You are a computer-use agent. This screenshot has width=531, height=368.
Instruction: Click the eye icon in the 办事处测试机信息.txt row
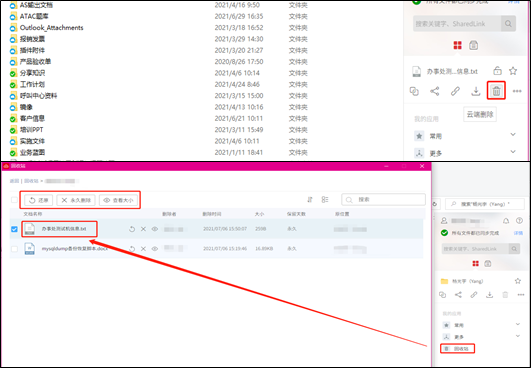154,229
